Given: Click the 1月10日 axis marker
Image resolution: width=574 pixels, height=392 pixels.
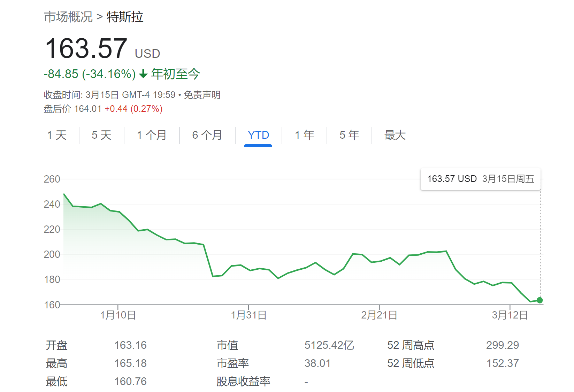Looking at the screenshot, I should (118, 315).
